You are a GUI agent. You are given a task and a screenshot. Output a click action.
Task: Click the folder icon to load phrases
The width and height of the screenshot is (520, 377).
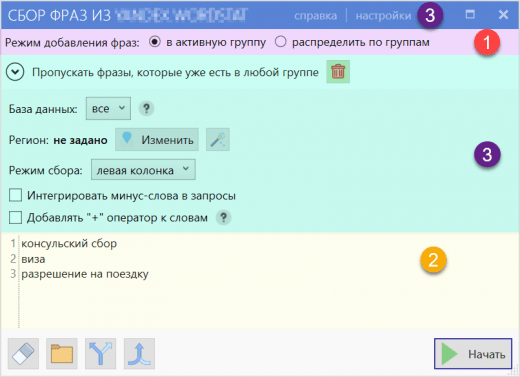pyautogui.click(x=62, y=353)
